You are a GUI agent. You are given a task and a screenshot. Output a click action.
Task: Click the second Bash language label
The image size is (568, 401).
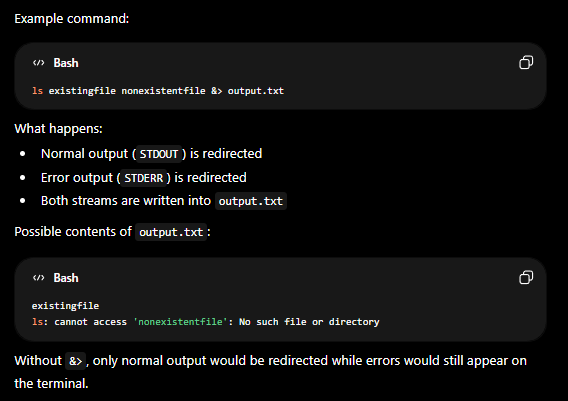66,278
